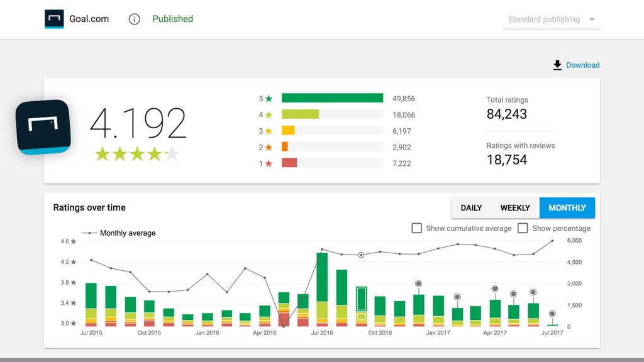
Task: Click the Download link
Action: click(x=582, y=65)
